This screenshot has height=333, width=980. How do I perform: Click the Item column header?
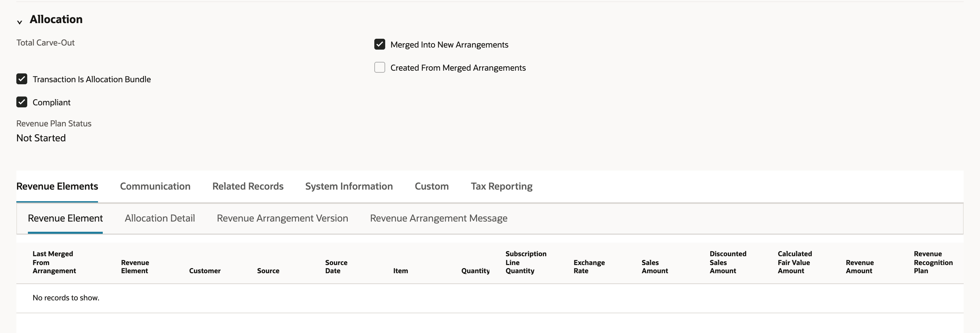coord(400,271)
